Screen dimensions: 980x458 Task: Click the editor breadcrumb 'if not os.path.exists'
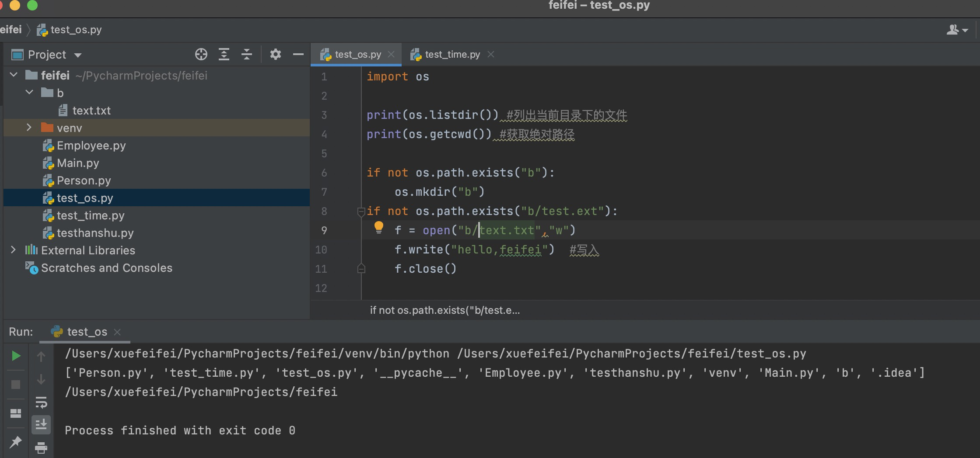(x=445, y=310)
